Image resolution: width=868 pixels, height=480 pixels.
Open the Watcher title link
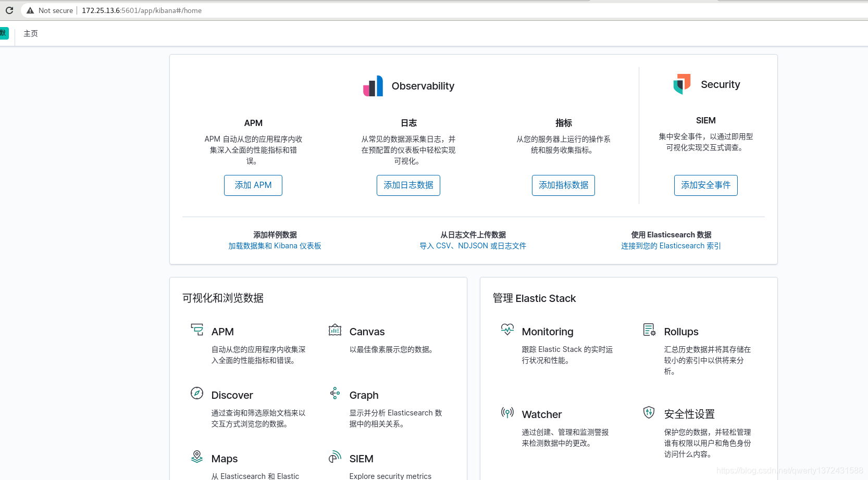tap(542, 414)
